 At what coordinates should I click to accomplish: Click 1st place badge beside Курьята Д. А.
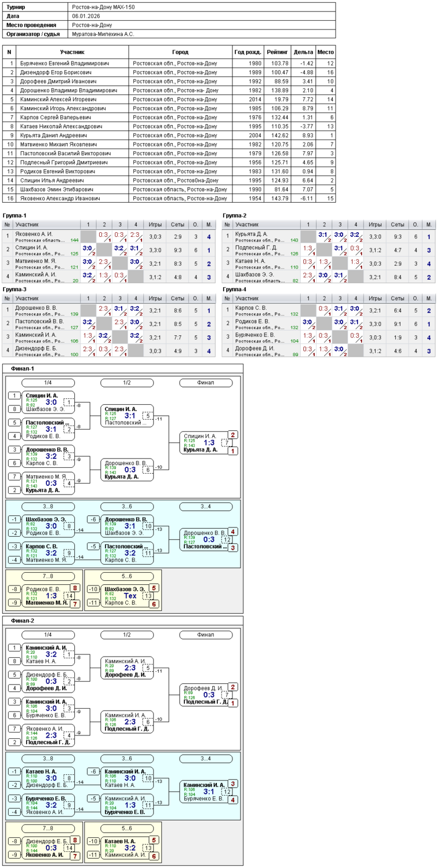[x=233, y=451]
